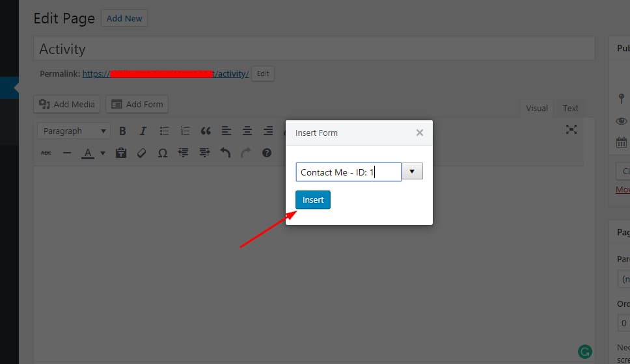Open keyboard shortcuts help icon
Screen dimensions: 630x364
[x=266, y=153]
